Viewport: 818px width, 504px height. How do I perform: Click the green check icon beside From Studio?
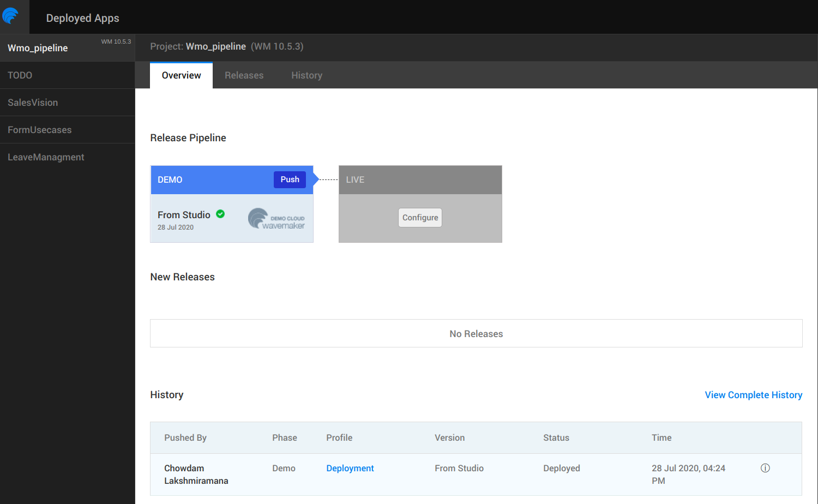point(220,214)
